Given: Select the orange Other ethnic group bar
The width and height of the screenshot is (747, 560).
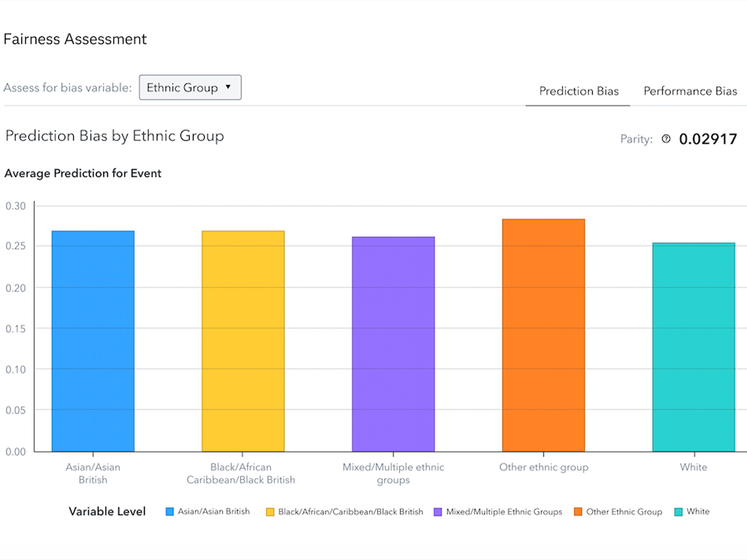Looking at the screenshot, I should click(x=543, y=335).
